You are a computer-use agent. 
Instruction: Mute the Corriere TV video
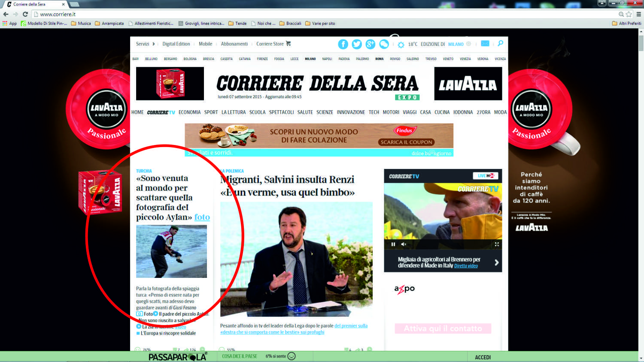coord(404,244)
